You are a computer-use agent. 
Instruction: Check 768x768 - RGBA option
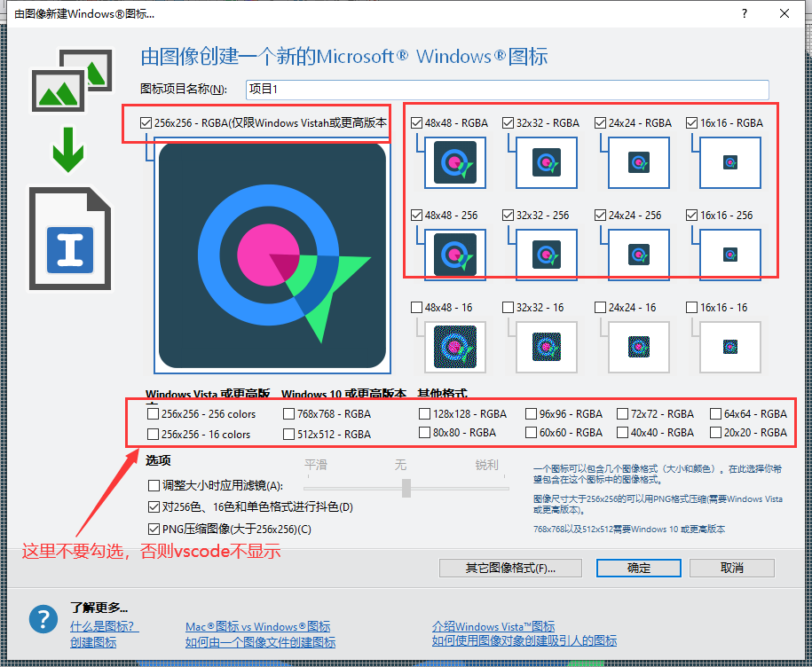[x=289, y=414]
